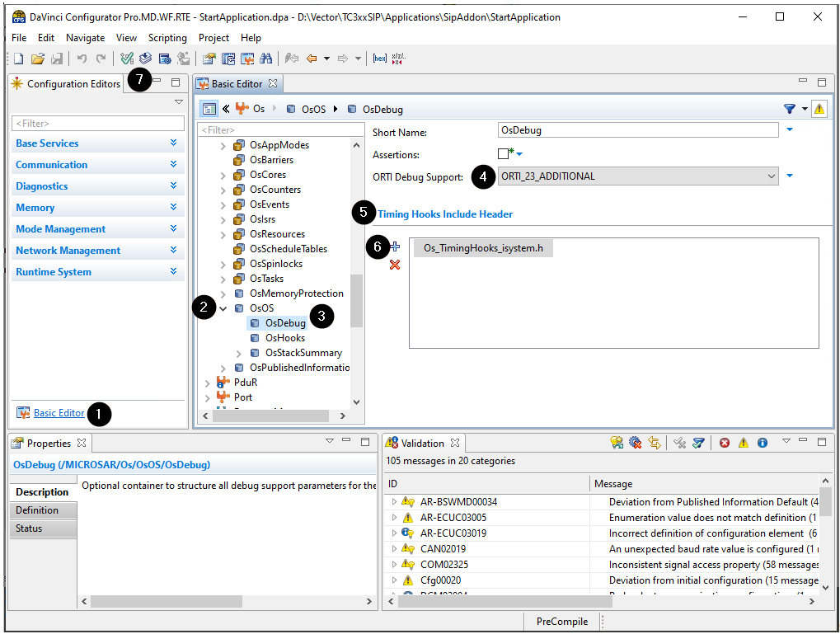
Task: Click the funnel filter icon in Basic Editor
Action: pyautogui.click(x=789, y=109)
